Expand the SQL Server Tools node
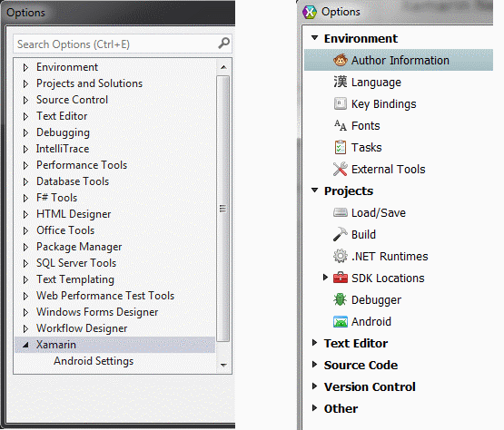This screenshot has height=430, width=504. (25, 263)
